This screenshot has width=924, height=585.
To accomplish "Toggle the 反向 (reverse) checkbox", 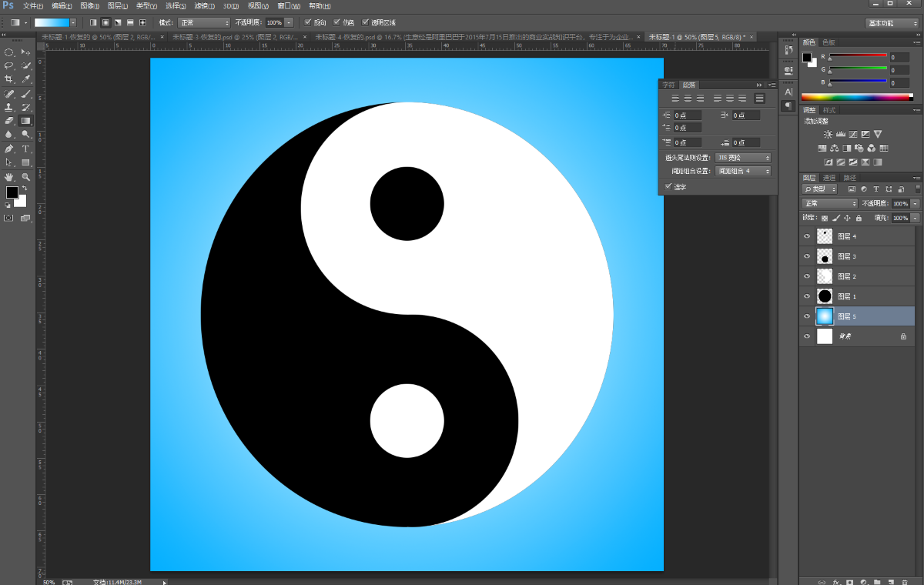I will pyautogui.click(x=309, y=23).
